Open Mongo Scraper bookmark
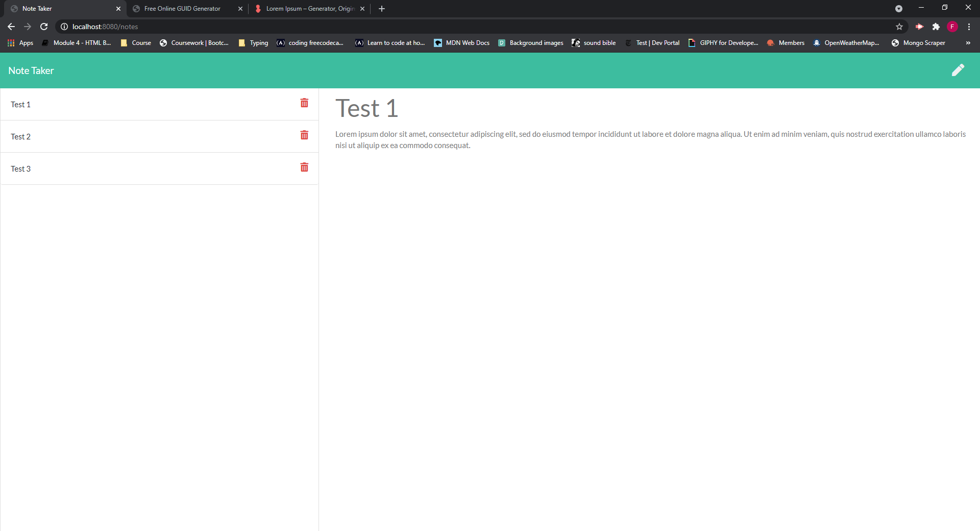The image size is (980, 531). (919, 43)
